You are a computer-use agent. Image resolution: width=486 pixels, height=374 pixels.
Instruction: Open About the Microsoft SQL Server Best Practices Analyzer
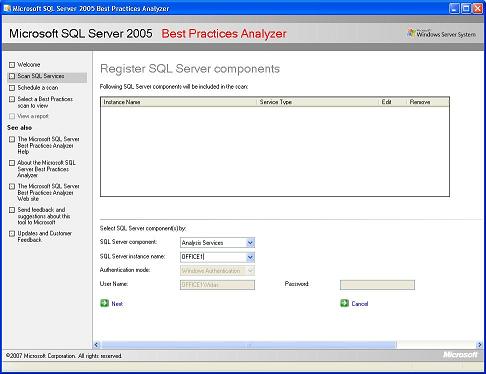point(46,169)
